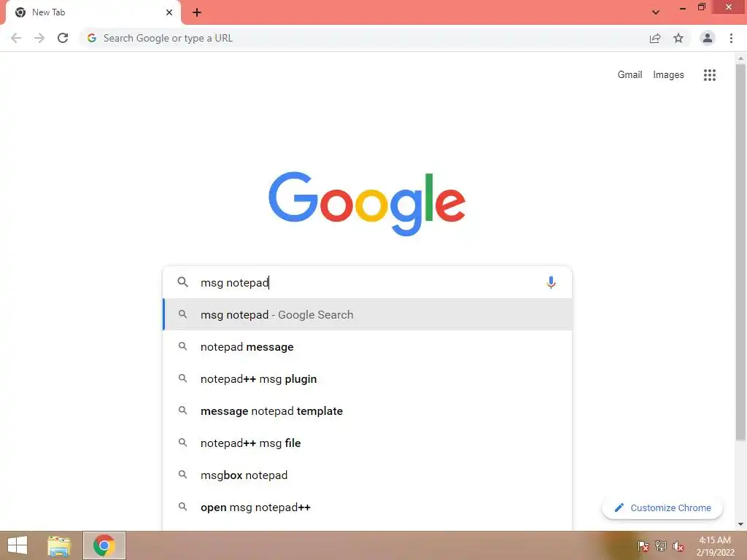Open Action Center flag tray icon
The image size is (747, 560).
[x=643, y=545]
